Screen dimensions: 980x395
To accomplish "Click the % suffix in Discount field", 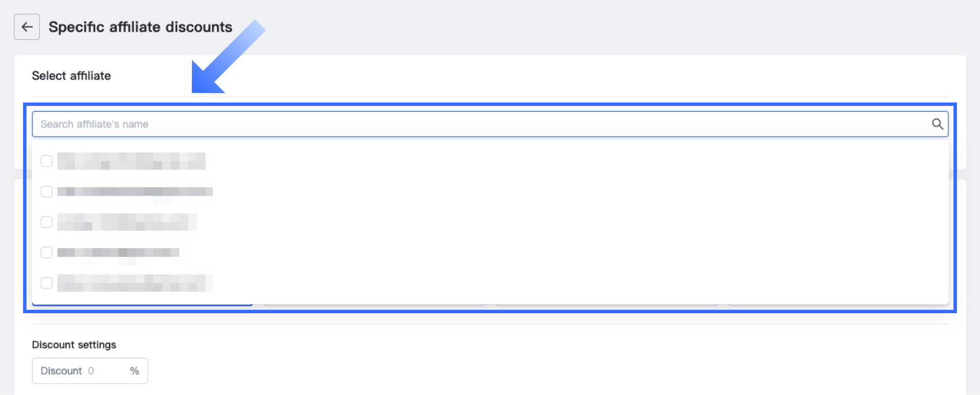I will [134, 371].
